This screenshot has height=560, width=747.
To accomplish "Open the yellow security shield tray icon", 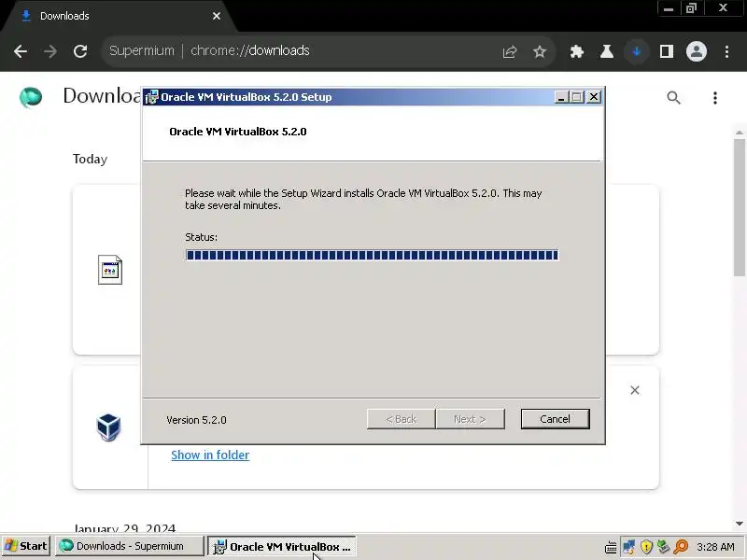I will click(646, 547).
